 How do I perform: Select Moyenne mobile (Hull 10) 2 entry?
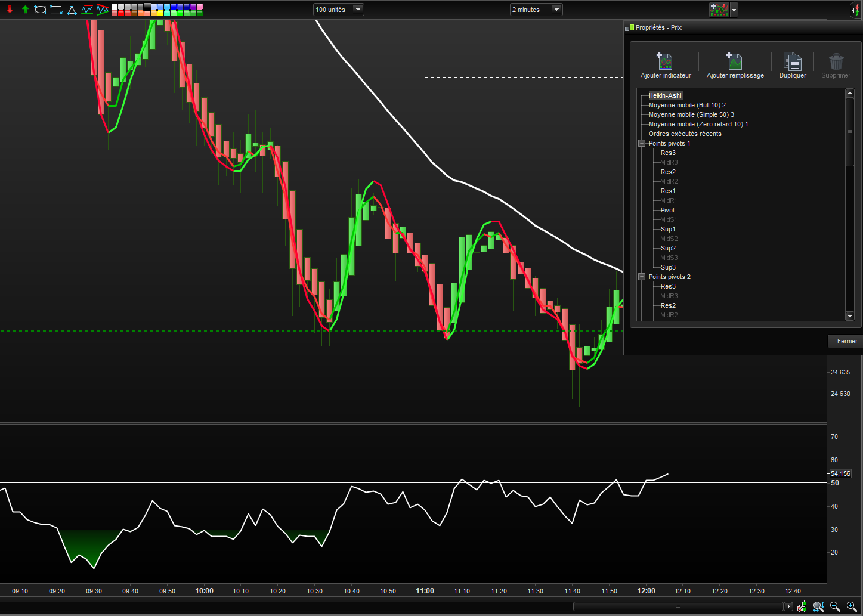coord(686,105)
